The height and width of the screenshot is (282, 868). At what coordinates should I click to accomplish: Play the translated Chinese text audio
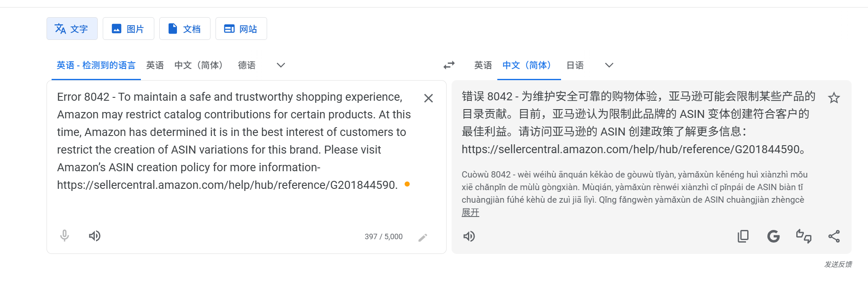pyautogui.click(x=469, y=236)
